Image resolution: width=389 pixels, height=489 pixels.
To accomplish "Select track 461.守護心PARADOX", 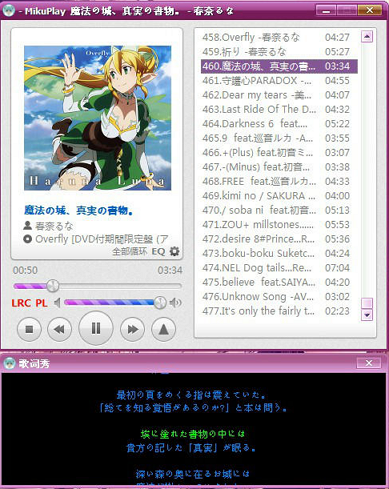I will point(279,81).
